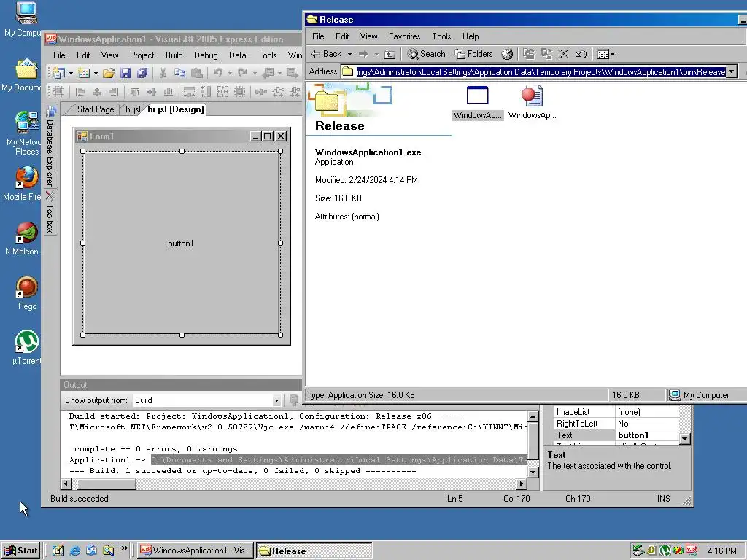The image size is (747, 560).
Task: Open the Database Explorer side tab
Action: 50,147
